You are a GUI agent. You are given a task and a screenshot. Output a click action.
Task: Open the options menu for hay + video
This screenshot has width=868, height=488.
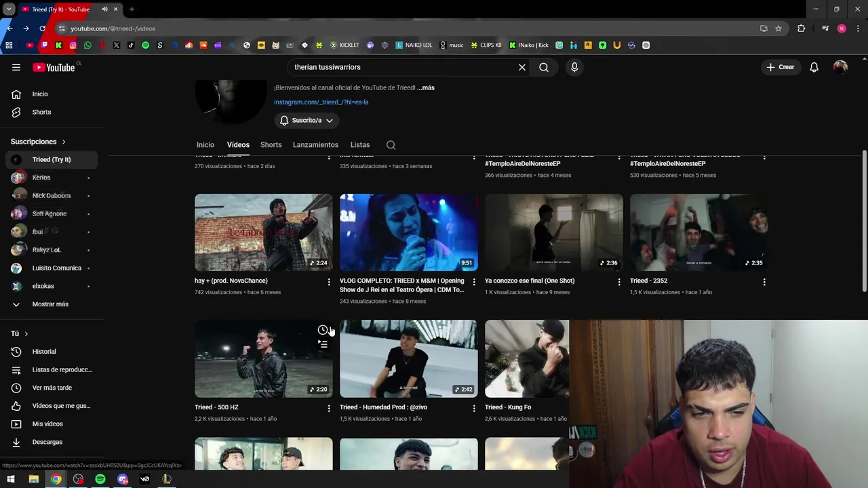pyautogui.click(x=329, y=281)
